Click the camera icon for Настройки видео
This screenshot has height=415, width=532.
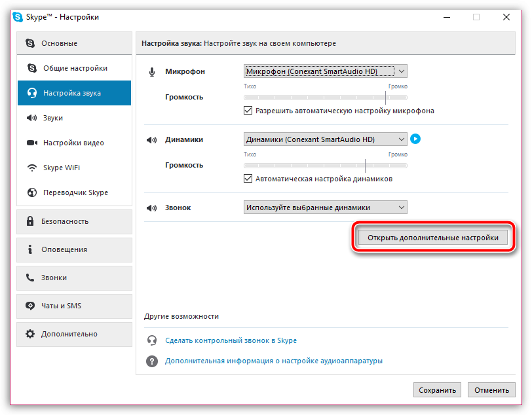[31, 143]
